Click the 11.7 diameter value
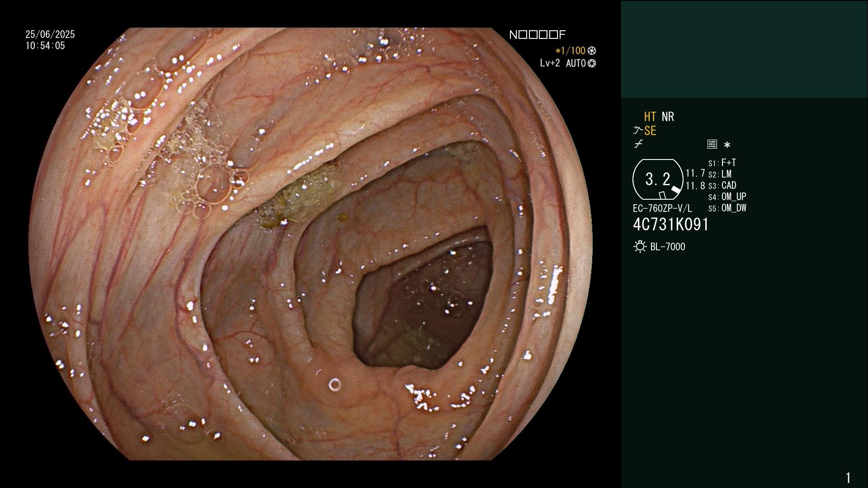Image resolution: width=868 pixels, height=488 pixels. pyautogui.click(x=695, y=173)
